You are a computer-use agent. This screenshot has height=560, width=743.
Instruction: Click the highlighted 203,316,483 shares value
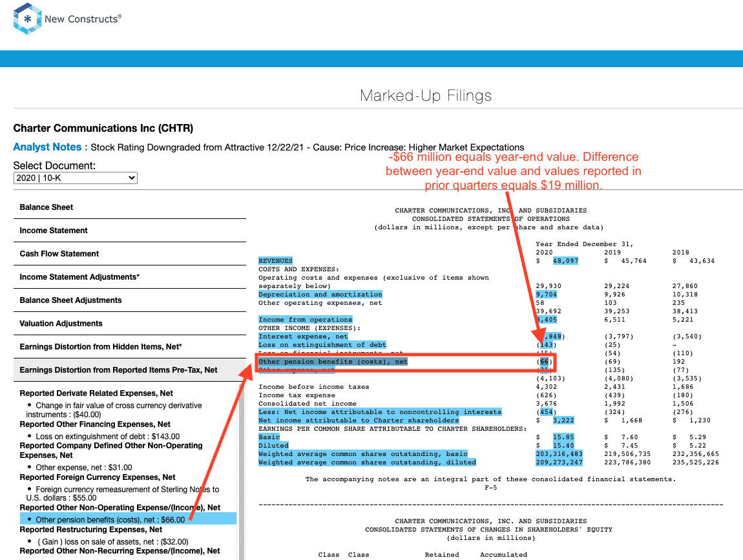point(559,454)
